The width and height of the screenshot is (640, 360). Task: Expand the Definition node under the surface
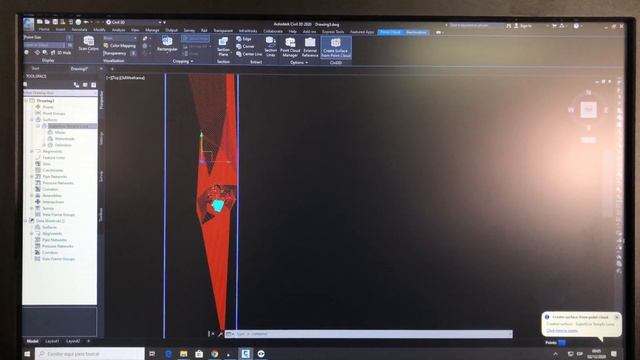point(44,145)
